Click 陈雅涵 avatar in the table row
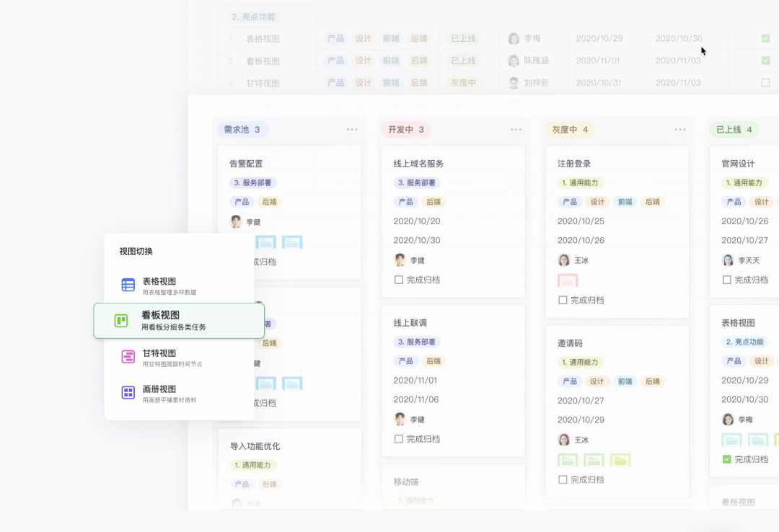 514,61
